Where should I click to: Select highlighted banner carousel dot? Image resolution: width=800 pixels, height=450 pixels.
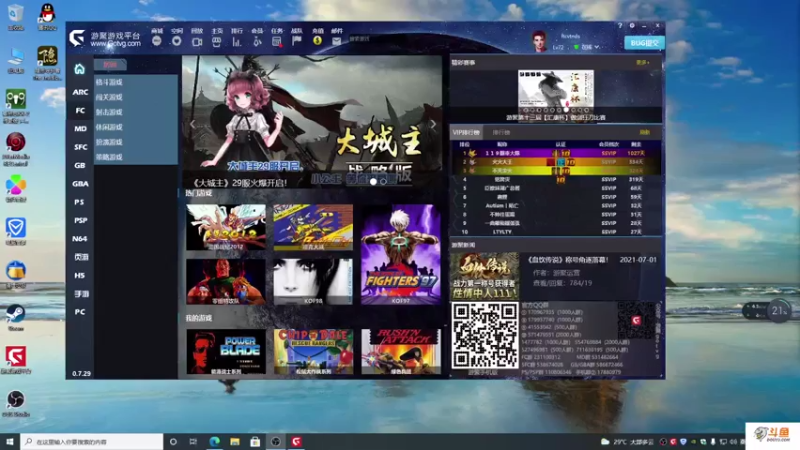click(x=373, y=181)
